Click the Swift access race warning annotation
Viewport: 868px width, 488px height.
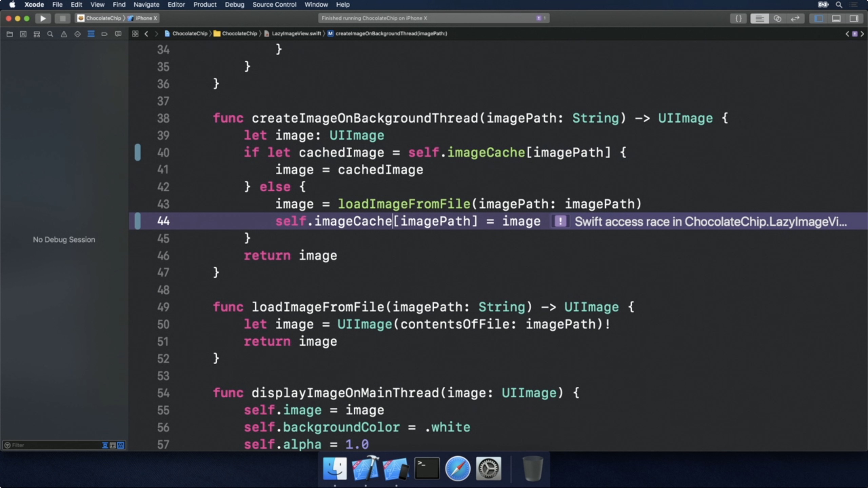[710, 222]
